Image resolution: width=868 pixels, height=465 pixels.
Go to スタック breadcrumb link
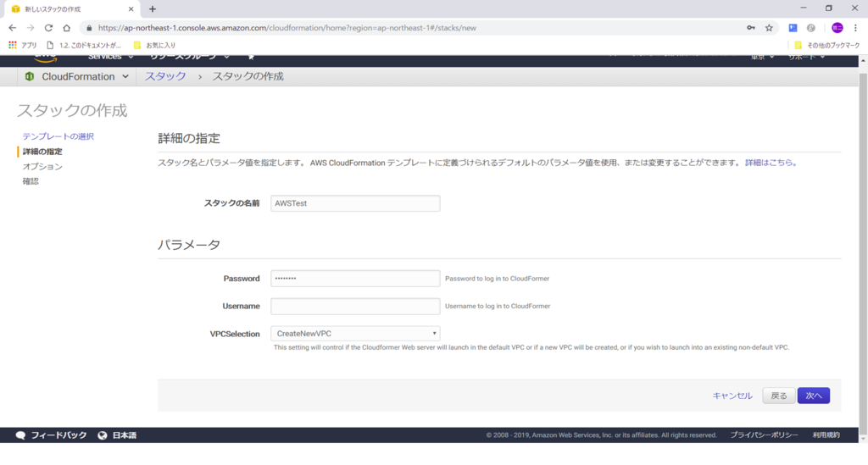[x=165, y=76]
